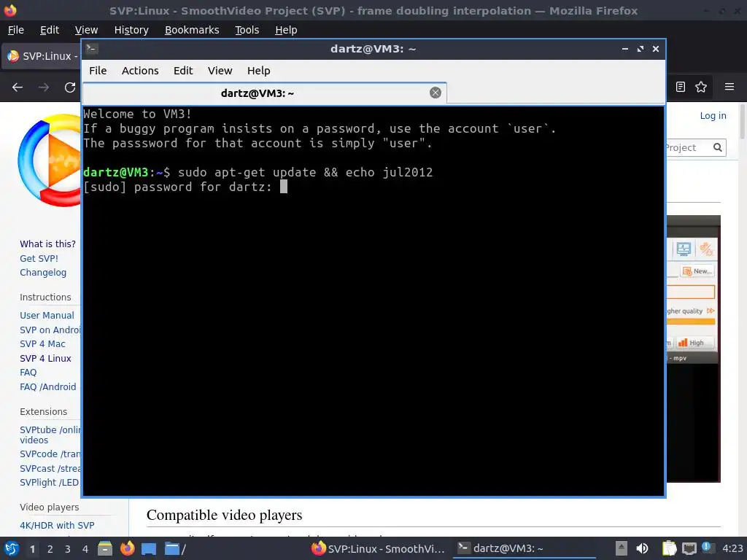Launch the file manager from the taskbar quick launch
The width and height of the screenshot is (747, 560).
pos(105,548)
